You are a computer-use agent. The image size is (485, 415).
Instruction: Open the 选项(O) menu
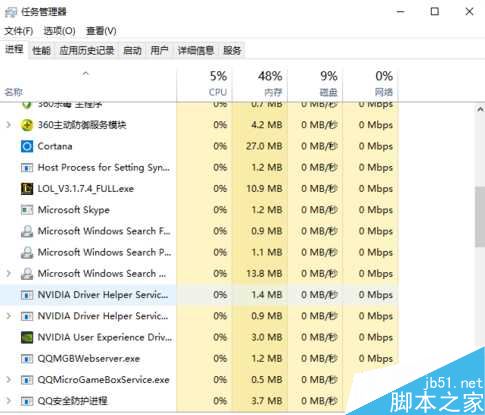click(x=59, y=31)
